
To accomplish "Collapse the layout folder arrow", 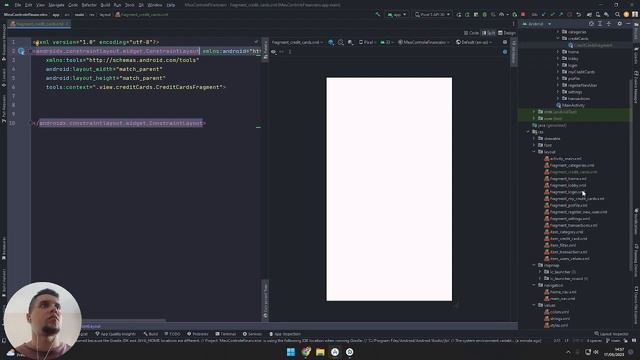I will tap(534, 152).
